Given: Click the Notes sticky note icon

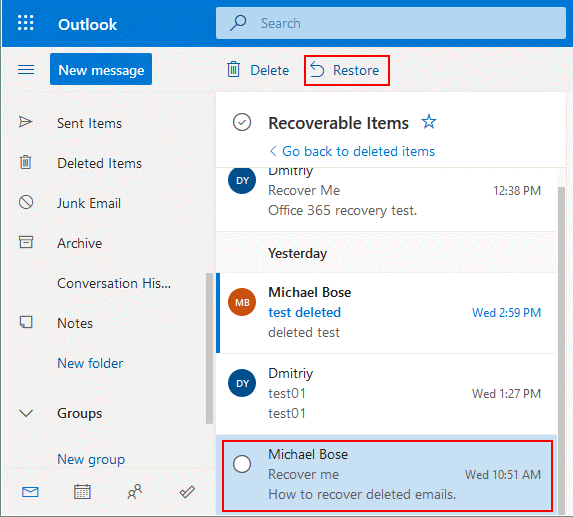Looking at the screenshot, I should pyautogui.click(x=26, y=322).
